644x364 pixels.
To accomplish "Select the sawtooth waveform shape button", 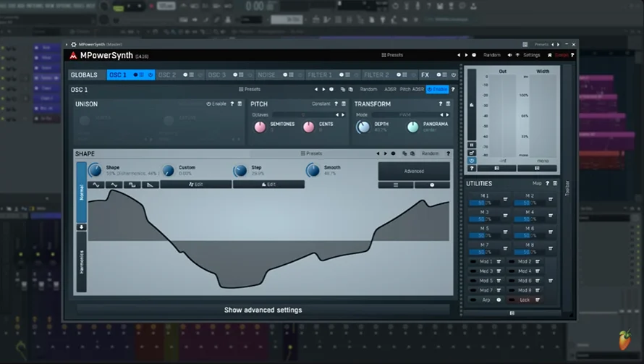I will (151, 185).
